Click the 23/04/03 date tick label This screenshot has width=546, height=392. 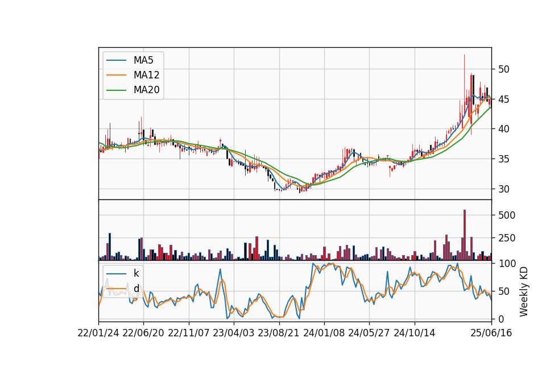(x=234, y=333)
